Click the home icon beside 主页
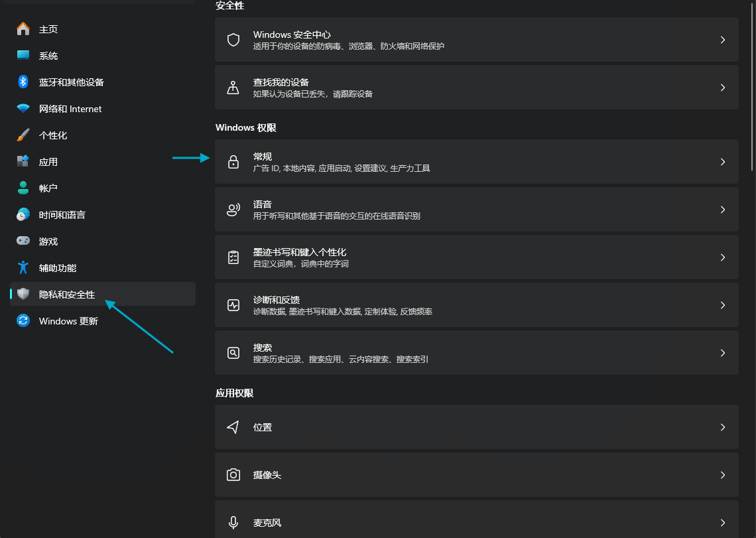The image size is (756, 538). point(23,29)
